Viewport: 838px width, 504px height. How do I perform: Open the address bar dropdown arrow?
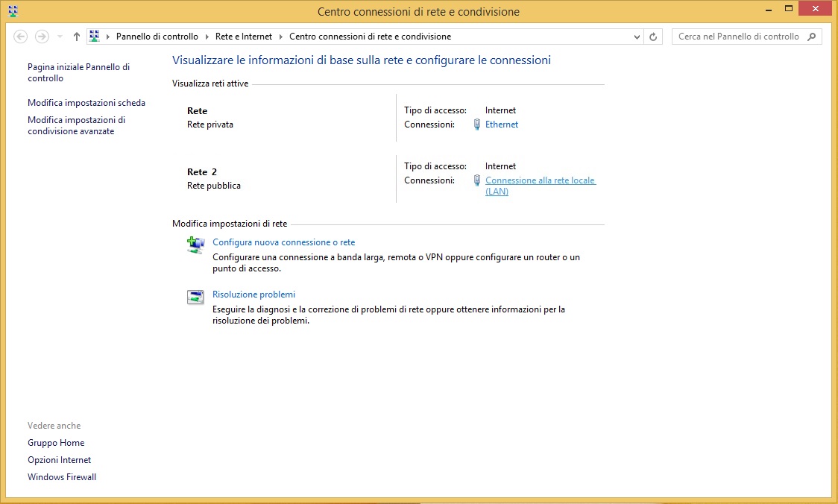(636, 36)
